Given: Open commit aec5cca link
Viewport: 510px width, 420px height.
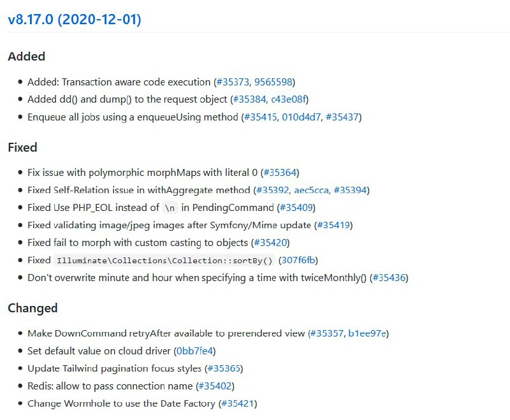Looking at the screenshot, I should [x=311, y=190].
